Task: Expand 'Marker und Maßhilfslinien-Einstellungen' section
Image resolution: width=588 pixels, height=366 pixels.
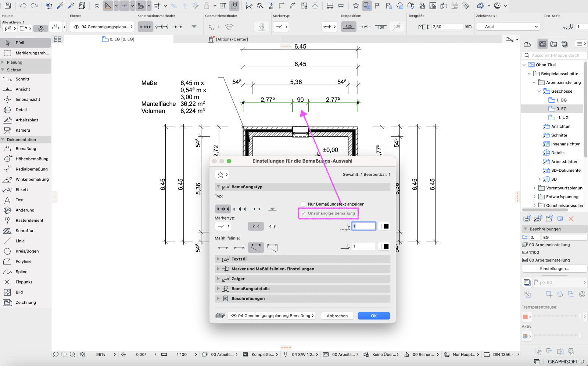Action: [x=302, y=269]
